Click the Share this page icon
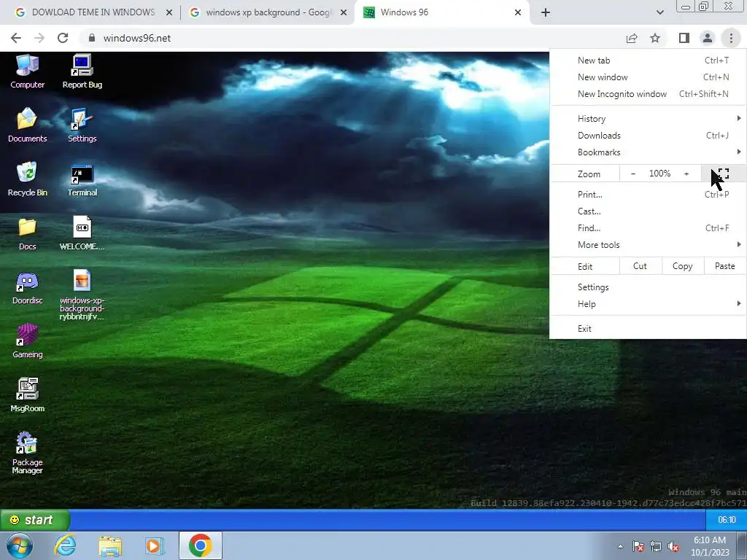This screenshot has width=747, height=560. [x=632, y=38]
